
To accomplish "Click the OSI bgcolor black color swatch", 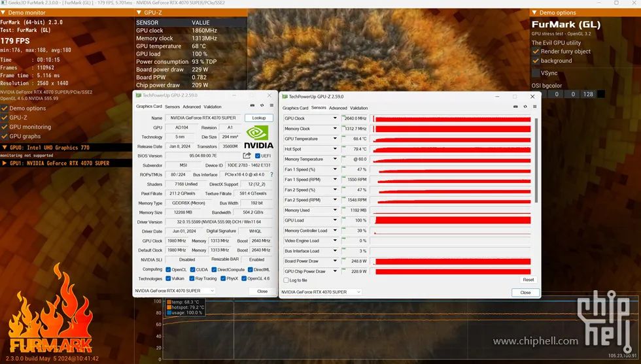I will [x=601, y=94].
